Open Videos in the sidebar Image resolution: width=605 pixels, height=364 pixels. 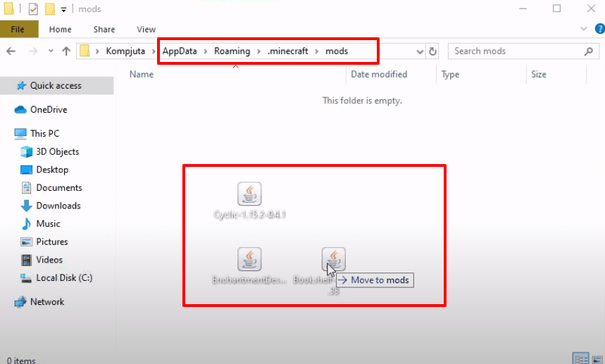pyautogui.click(x=49, y=260)
